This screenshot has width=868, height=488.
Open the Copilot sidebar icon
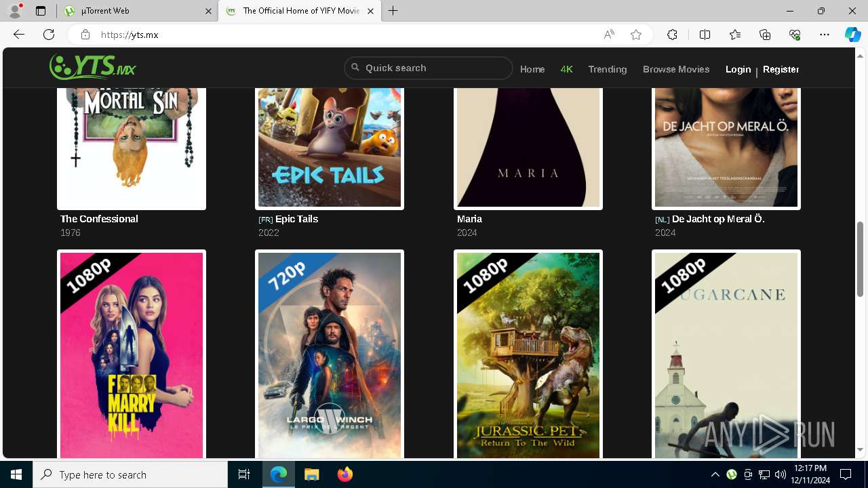[852, 35]
